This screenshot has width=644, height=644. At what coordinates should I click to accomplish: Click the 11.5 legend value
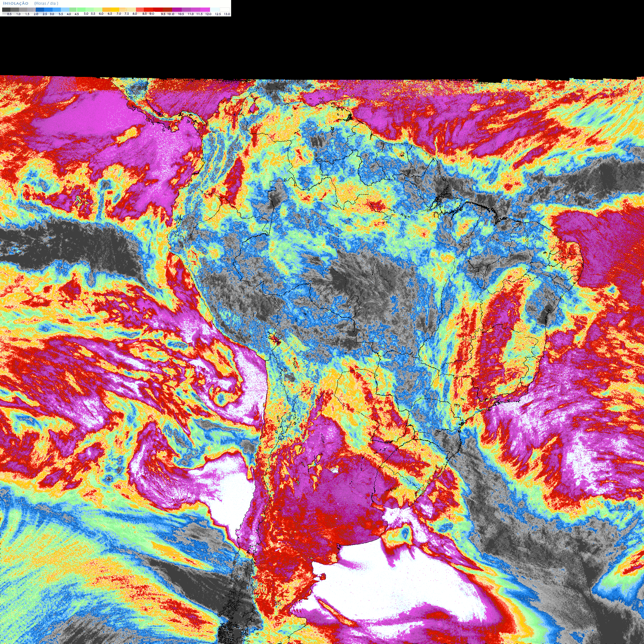[x=199, y=14]
